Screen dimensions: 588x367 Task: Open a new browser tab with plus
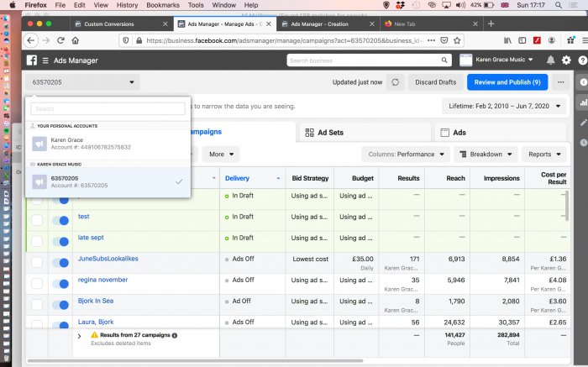pos(491,24)
